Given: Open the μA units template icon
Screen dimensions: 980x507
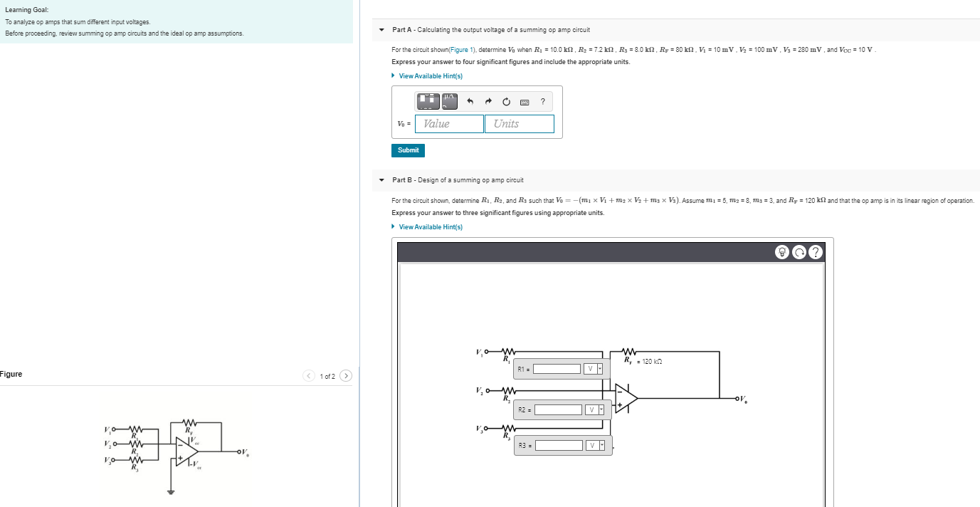Looking at the screenshot, I should tap(449, 102).
